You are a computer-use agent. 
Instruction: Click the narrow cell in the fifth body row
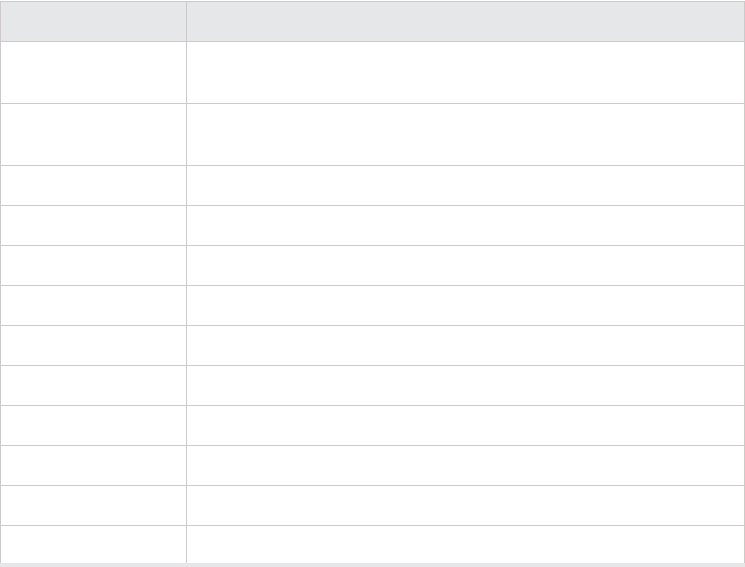pyautogui.click(x=94, y=265)
